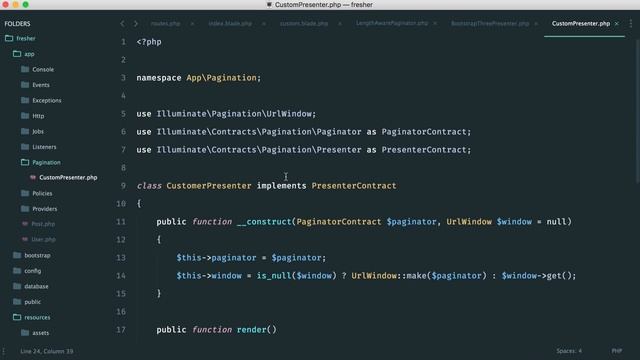
Task: Click the 'implements' keyword
Action: tap(282, 186)
